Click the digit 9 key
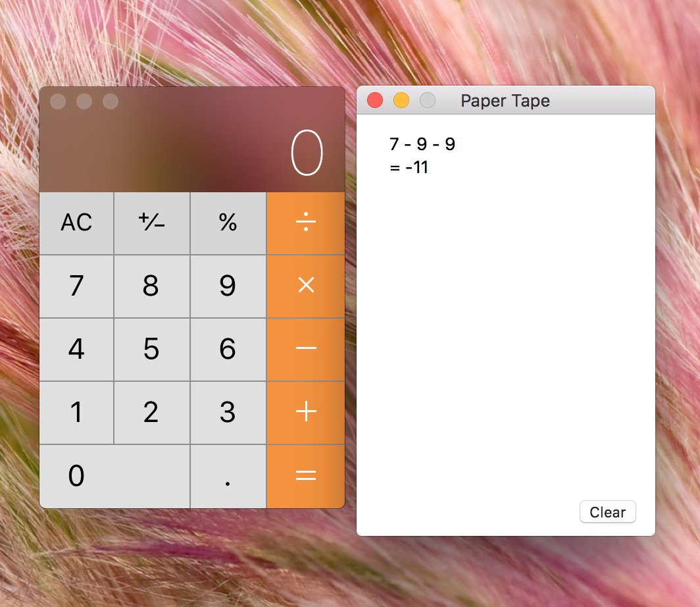The height and width of the screenshot is (607, 700). pyautogui.click(x=228, y=286)
